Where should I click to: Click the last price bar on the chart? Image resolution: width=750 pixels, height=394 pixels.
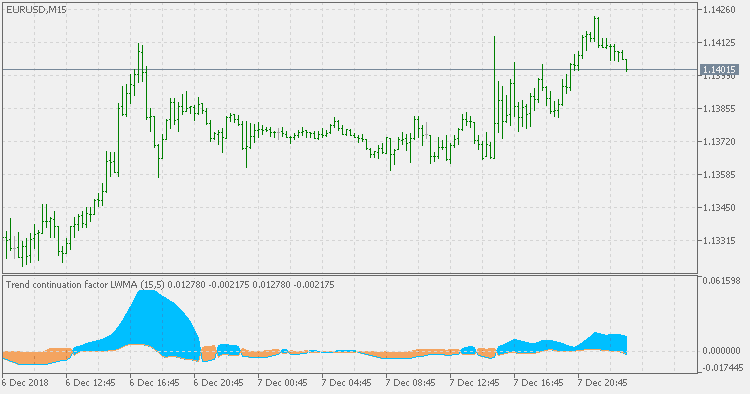[626, 66]
